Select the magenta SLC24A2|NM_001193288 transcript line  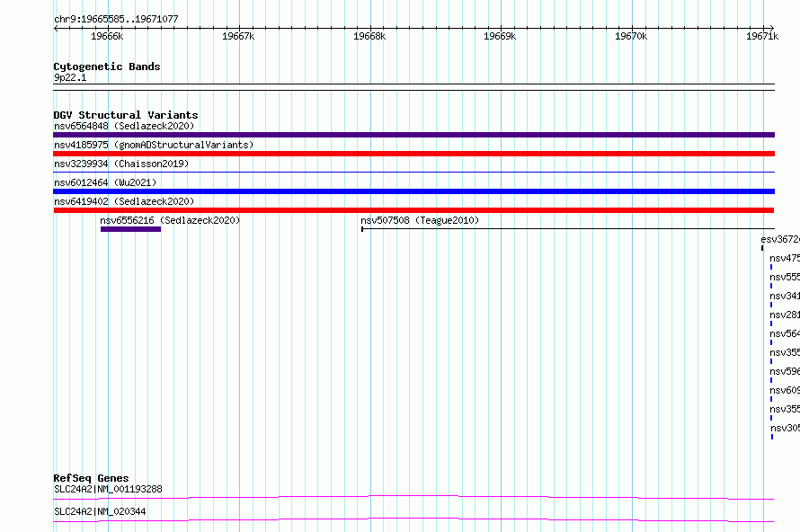pyautogui.click(x=413, y=497)
